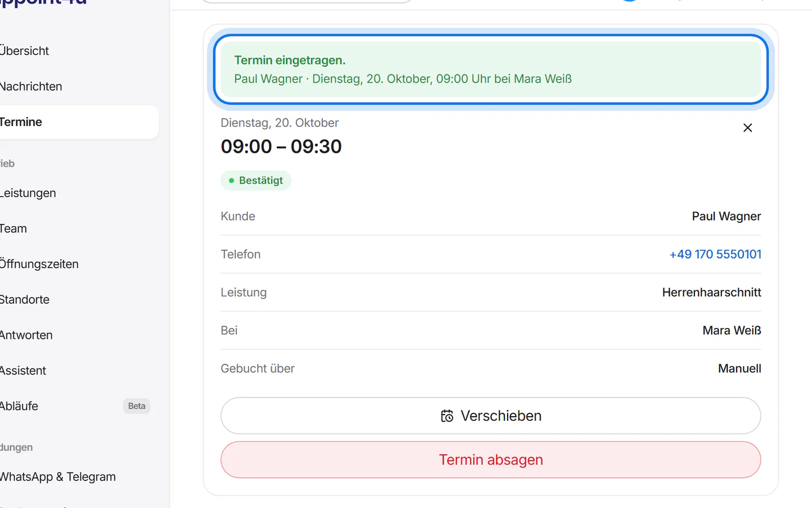Click the Termin eingetragen confirmation banner
Viewport: 812px width, 508px height.
pos(491,69)
